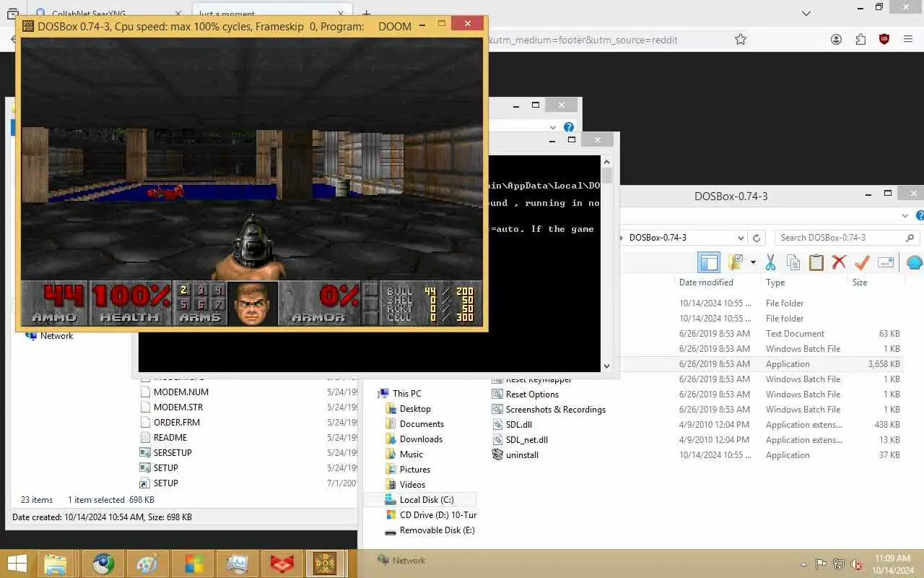
Task: Select the Reset Options batch file
Action: [526, 394]
